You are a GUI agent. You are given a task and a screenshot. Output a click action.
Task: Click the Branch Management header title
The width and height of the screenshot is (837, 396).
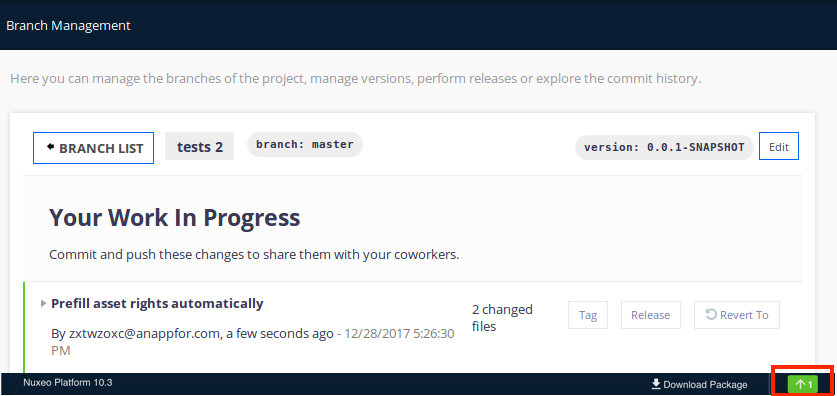click(68, 25)
